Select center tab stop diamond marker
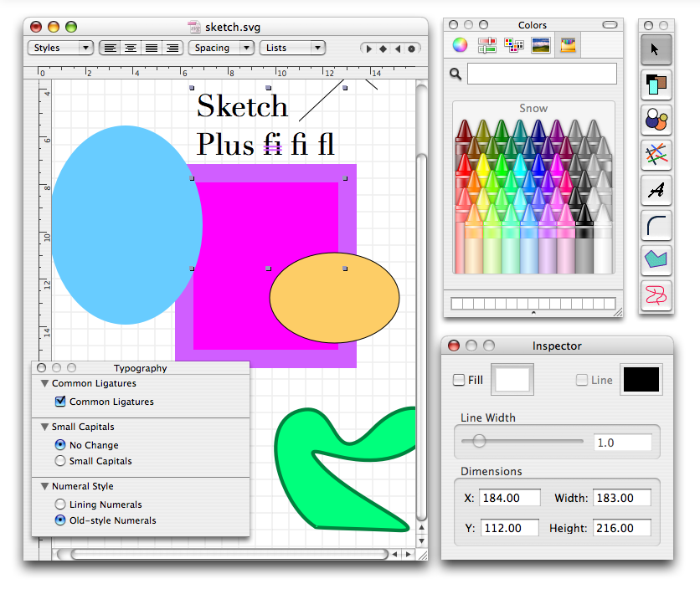 (x=383, y=49)
